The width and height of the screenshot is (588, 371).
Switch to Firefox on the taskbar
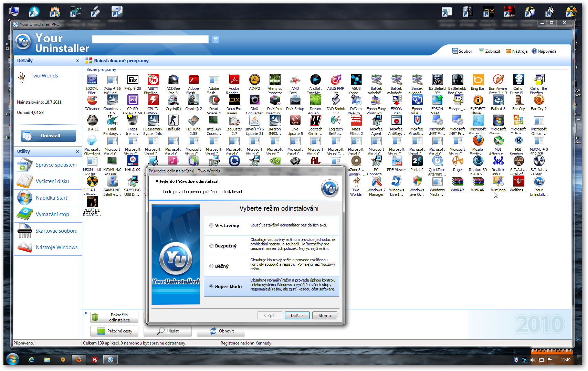tap(79, 360)
